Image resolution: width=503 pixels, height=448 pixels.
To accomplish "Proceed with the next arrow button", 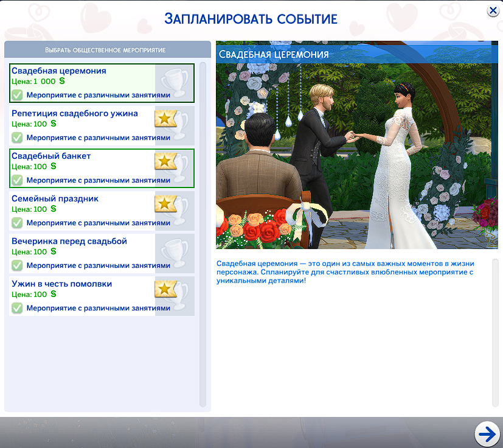I will click(487, 434).
